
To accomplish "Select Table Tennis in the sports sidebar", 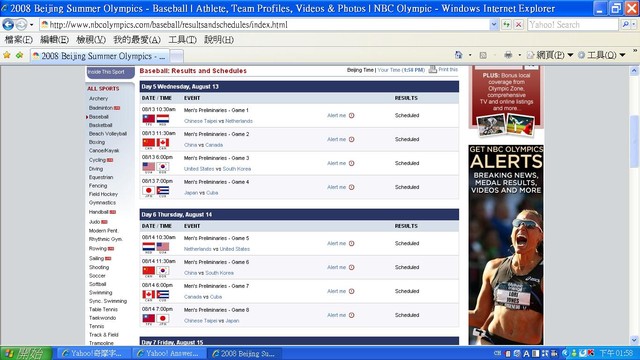I will 103,309.
